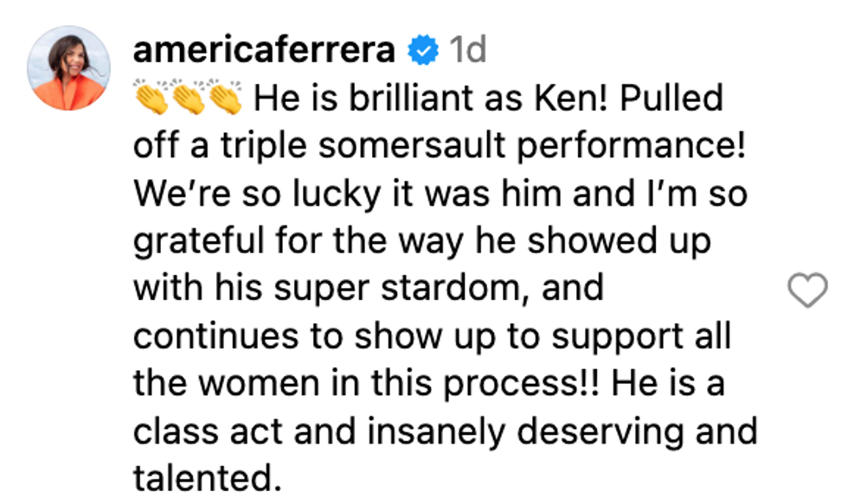Click the middle clapping hands emoji

pos(189,99)
